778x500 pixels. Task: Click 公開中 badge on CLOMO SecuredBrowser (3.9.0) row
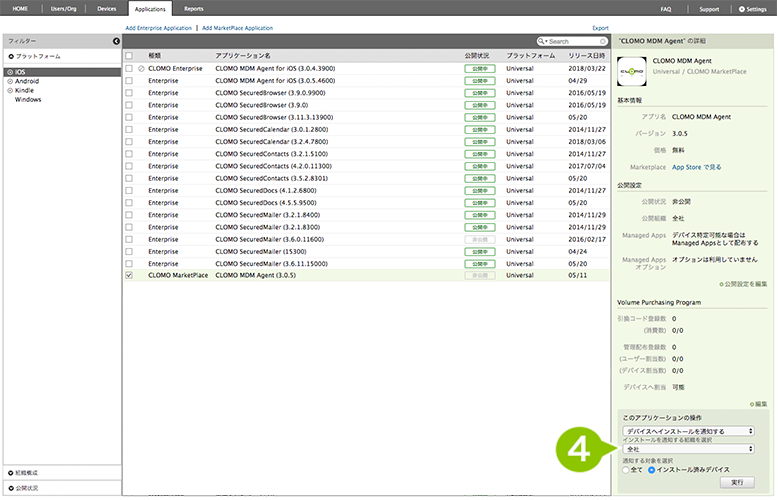click(480, 105)
